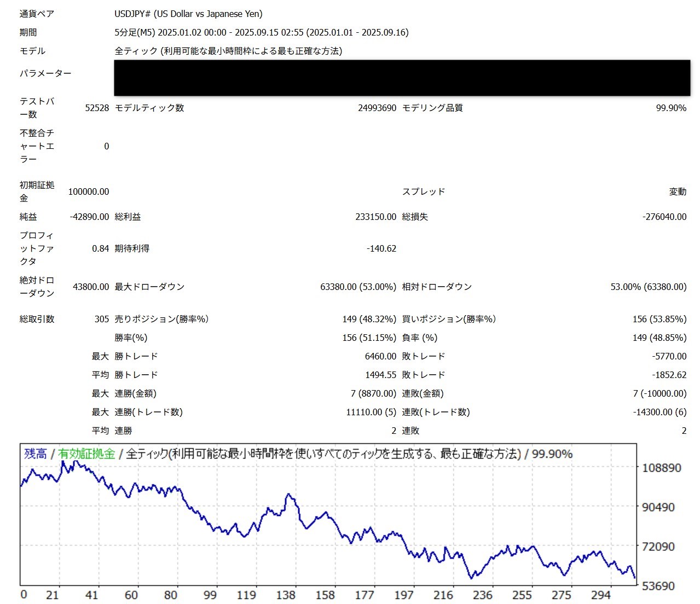Click the model ticks count 24993690
700x604 pixels.
coord(377,108)
